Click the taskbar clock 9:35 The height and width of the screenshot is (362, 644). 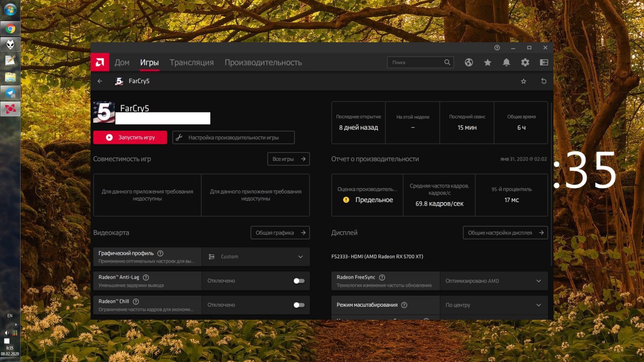10,348
